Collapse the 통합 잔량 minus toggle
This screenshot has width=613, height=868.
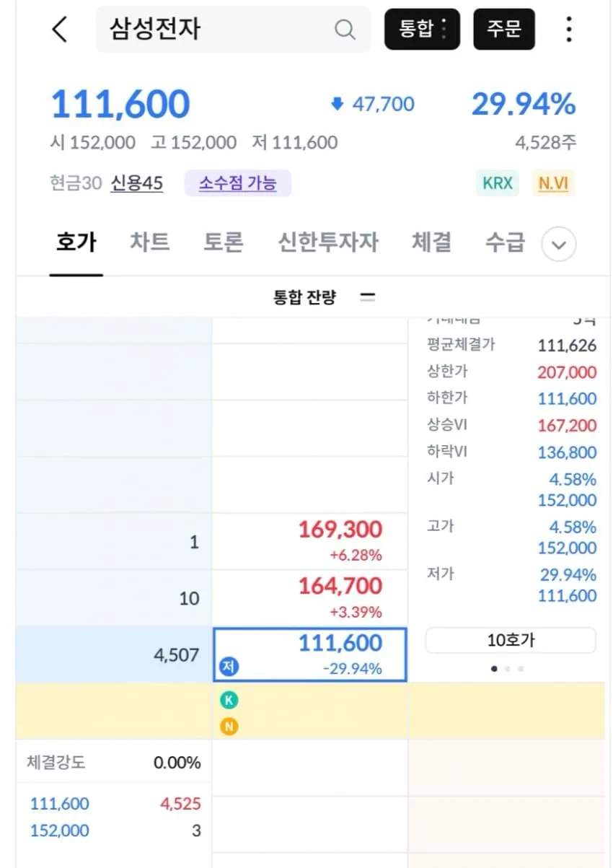pyautogui.click(x=368, y=297)
